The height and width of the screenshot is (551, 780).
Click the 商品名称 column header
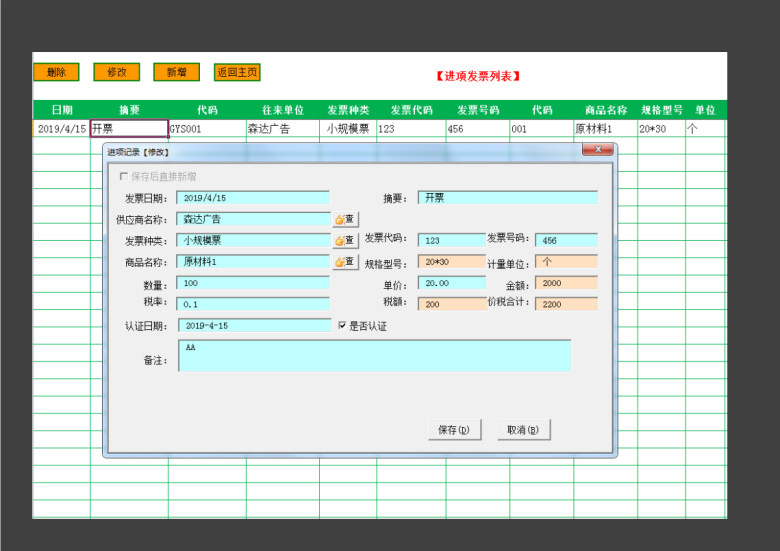pos(606,110)
